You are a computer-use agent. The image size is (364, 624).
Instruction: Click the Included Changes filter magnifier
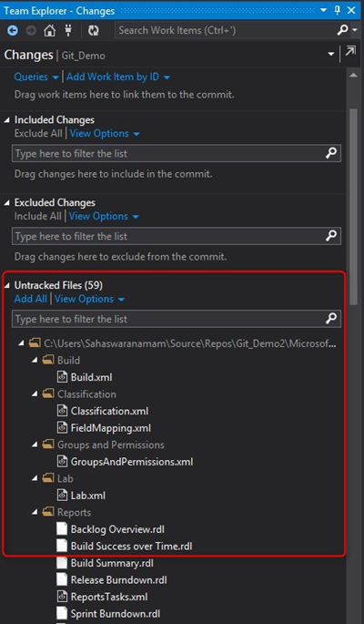pos(331,154)
